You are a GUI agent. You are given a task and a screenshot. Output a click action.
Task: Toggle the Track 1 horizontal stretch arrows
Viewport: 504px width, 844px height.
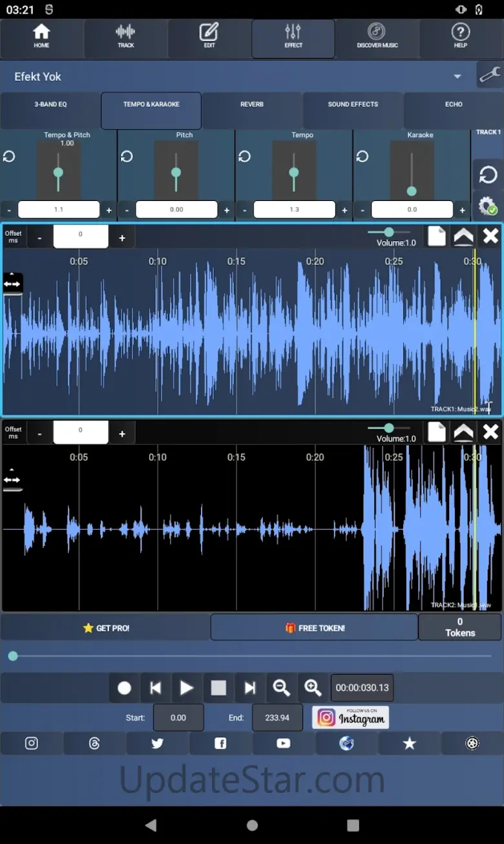pos(12,284)
